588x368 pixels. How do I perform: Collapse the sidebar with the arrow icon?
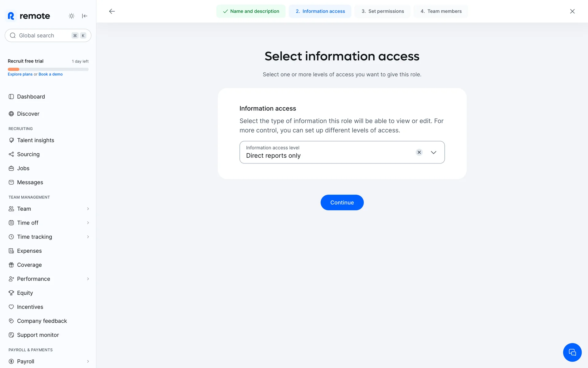tap(85, 16)
